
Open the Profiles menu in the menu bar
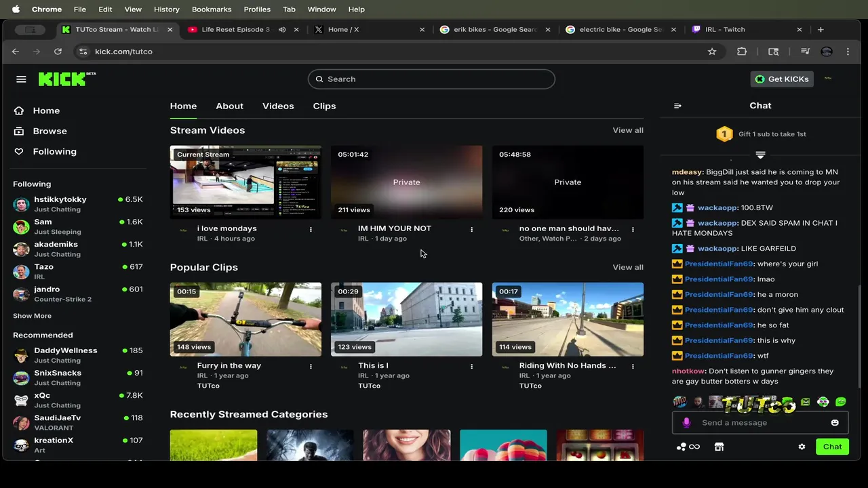pos(257,9)
